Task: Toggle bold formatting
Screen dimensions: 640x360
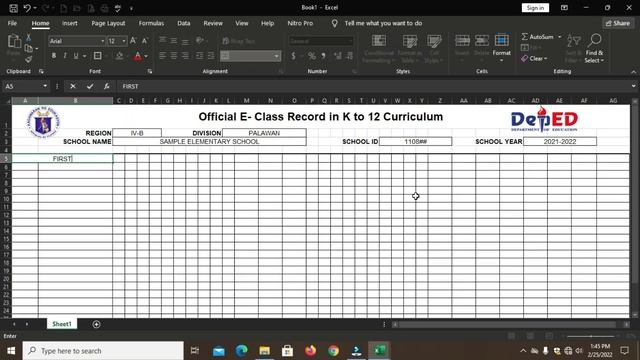Action: (53, 56)
